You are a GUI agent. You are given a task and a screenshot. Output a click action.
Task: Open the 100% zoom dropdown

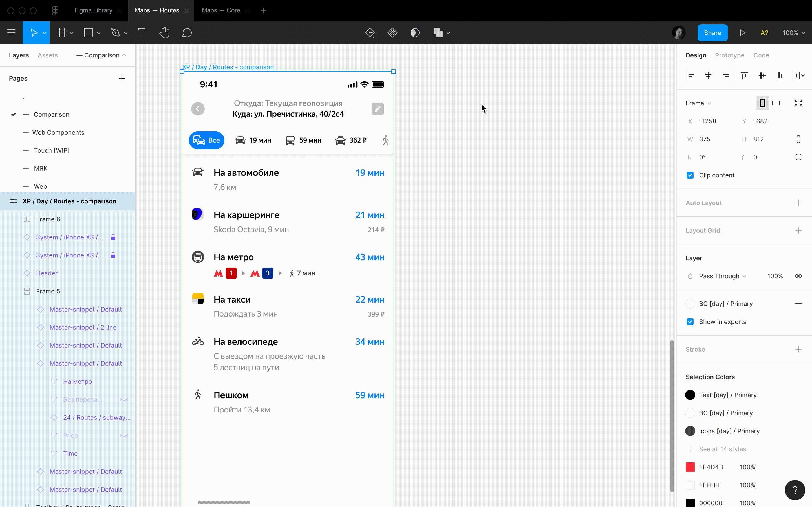coord(794,32)
